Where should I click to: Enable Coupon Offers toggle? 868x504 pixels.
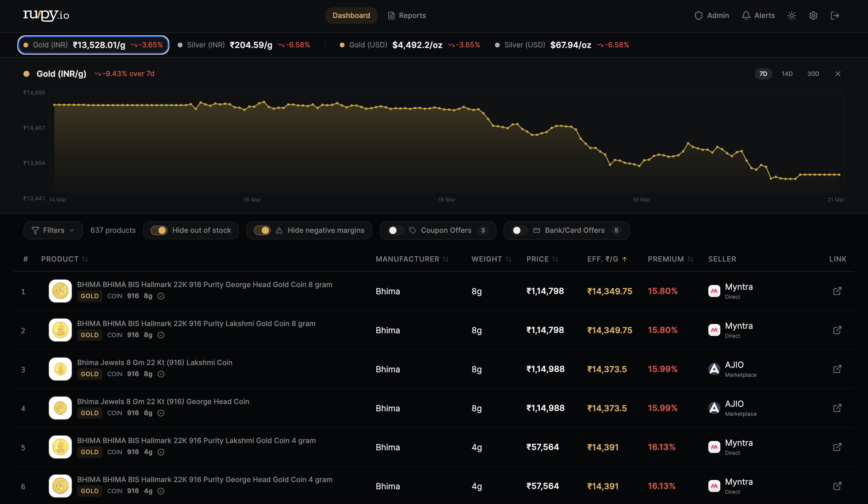click(396, 230)
